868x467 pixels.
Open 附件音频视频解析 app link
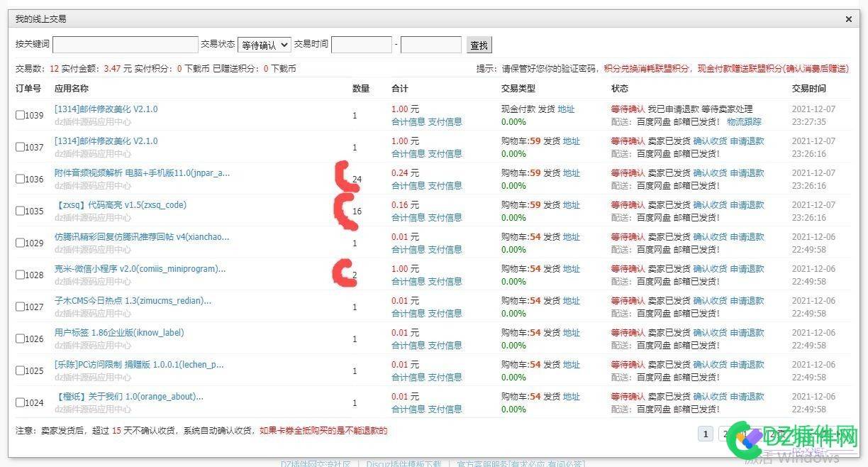pyautogui.click(x=143, y=173)
